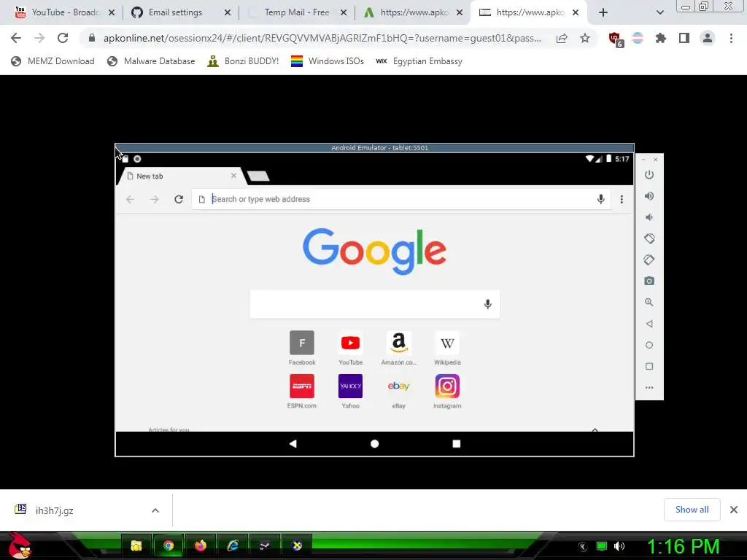Open the Chrome profile avatar
The width and height of the screenshot is (747, 560).
708,38
